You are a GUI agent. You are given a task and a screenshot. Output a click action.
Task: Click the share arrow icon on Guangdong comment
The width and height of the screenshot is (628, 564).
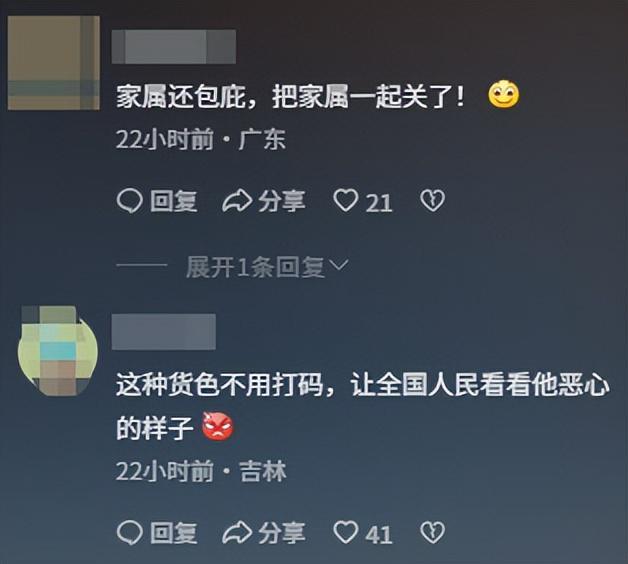click(237, 201)
